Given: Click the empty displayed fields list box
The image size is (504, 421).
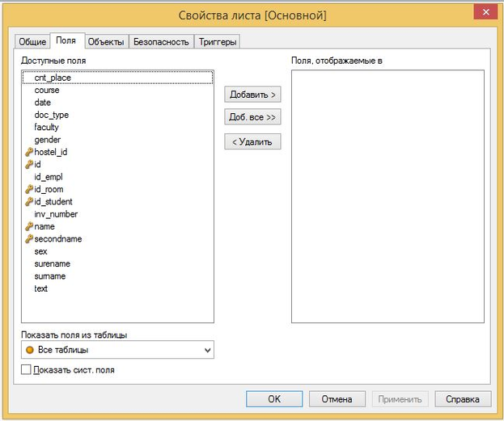Looking at the screenshot, I should [x=388, y=196].
